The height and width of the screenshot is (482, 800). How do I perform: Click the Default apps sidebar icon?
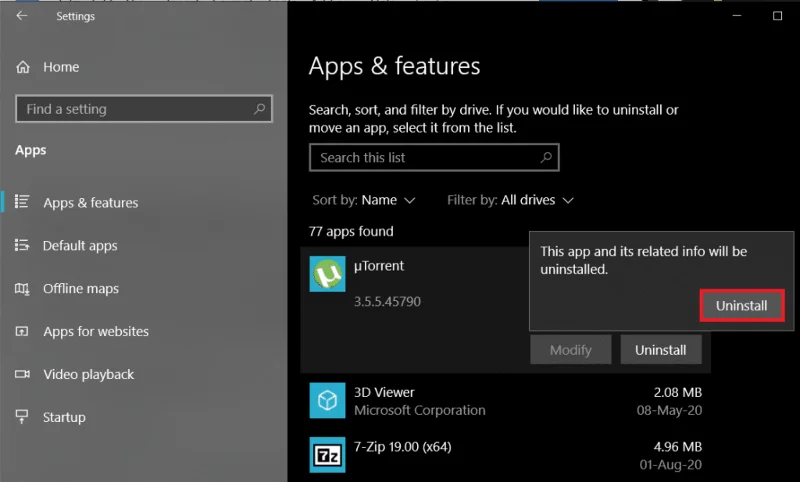click(22, 245)
